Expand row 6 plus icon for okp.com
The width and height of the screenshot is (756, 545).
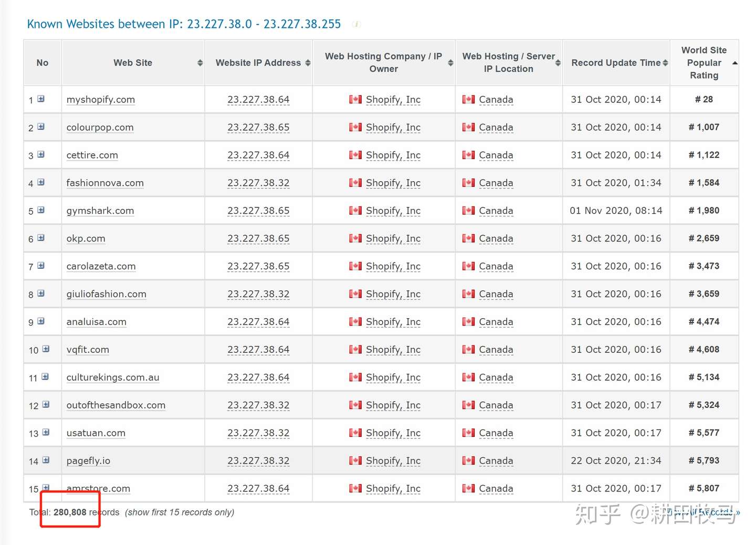click(x=41, y=238)
